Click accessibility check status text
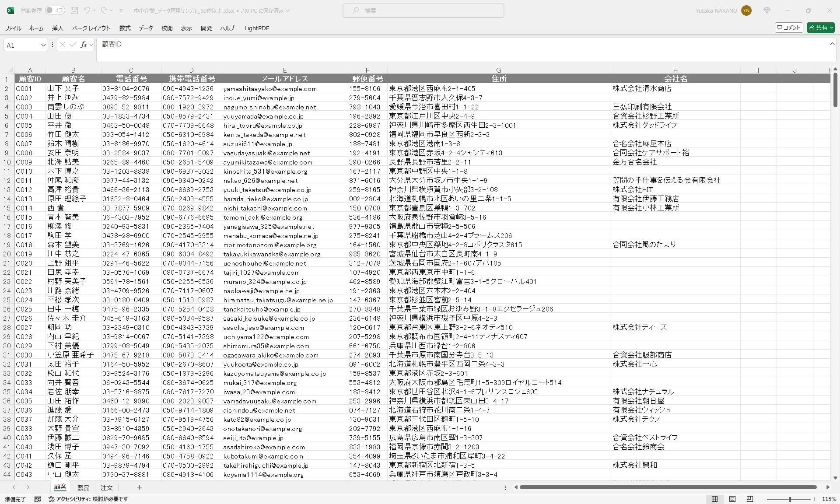Image resolution: width=840 pixels, height=504 pixels. [x=91, y=499]
